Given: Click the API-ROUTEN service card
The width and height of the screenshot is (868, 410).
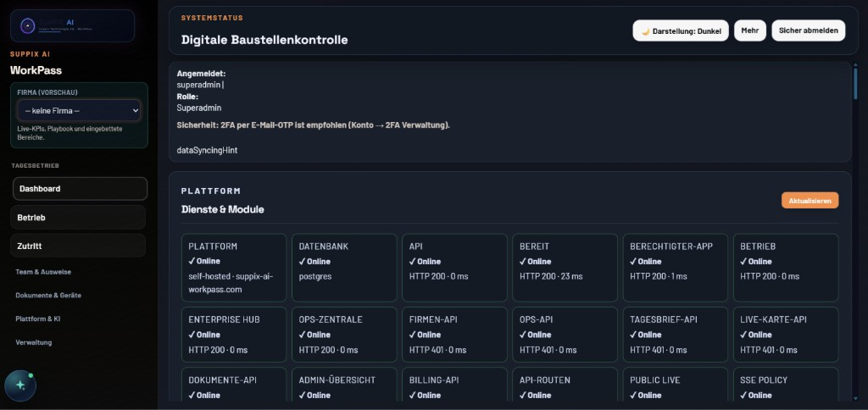Looking at the screenshot, I should coord(565,385).
